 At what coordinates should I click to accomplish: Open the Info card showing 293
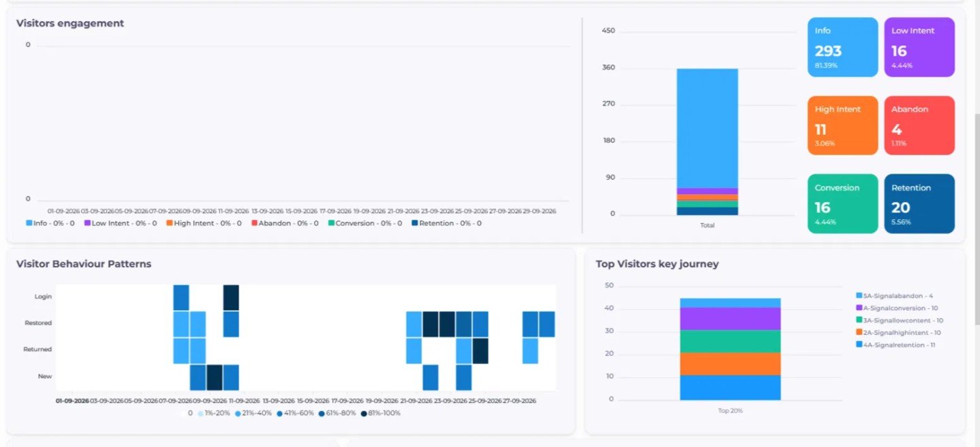[x=843, y=47]
